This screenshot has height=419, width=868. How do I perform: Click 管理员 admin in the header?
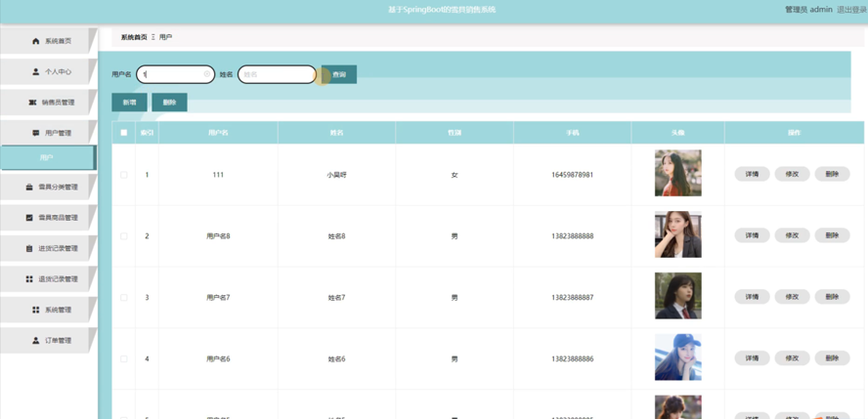tap(808, 10)
